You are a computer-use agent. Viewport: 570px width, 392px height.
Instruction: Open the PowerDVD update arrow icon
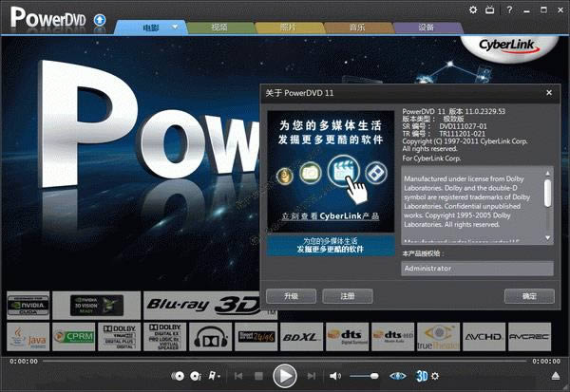coord(100,20)
